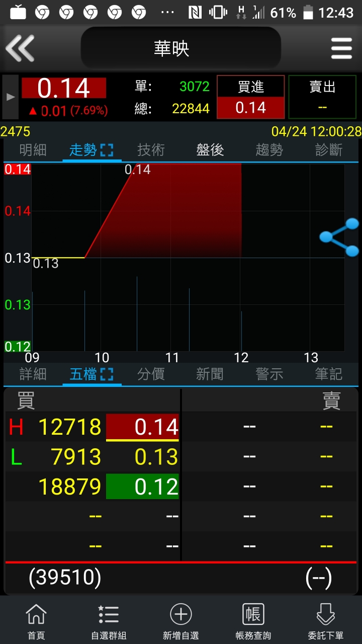Tap the bid quantity 18879
362x644 pixels.
[x=70, y=487]
